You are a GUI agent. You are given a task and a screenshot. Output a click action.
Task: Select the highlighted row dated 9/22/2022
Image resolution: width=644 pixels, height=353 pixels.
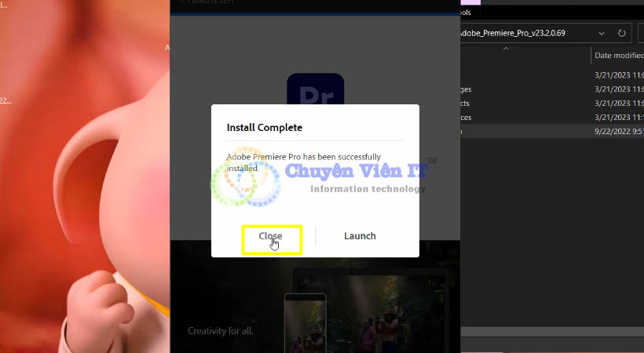click(550, 131)
